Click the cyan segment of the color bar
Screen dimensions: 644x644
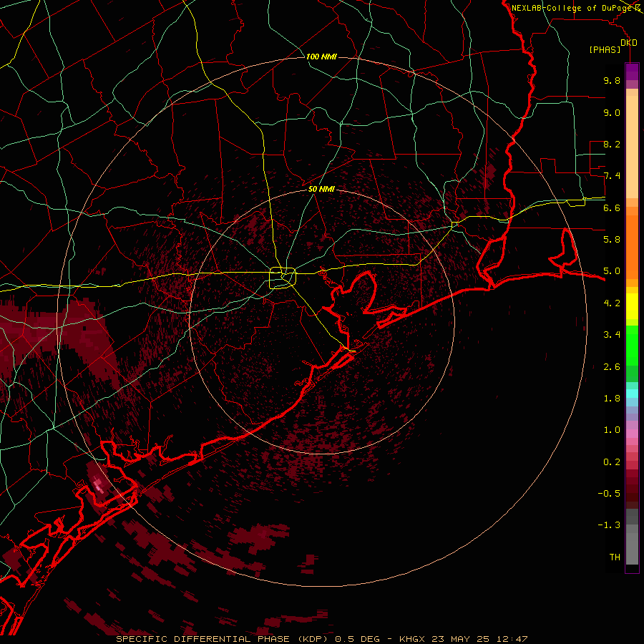(x=632, y=394)
